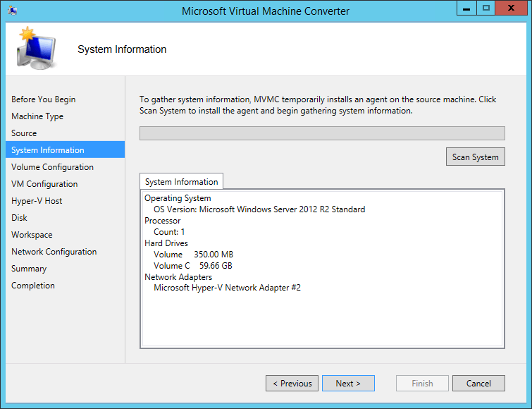Maximize the Virtual Machine Converter window
The image size is (532, 409).
click(486, 8)
